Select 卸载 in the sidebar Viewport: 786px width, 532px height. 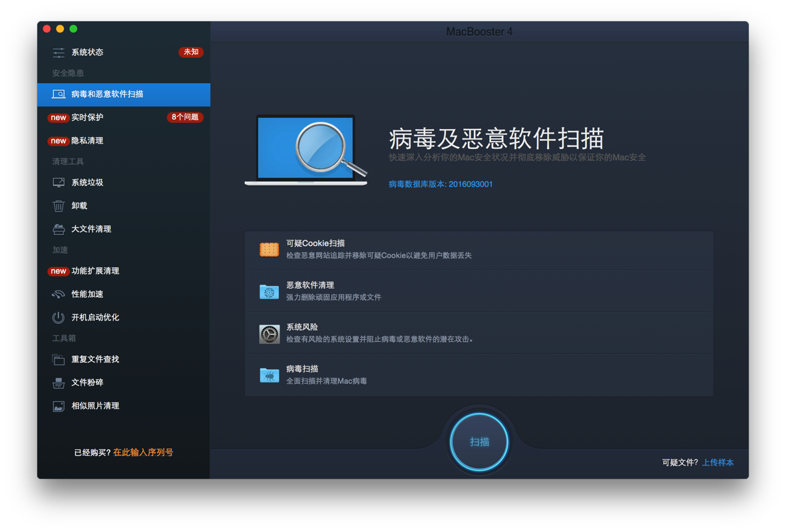124,206
